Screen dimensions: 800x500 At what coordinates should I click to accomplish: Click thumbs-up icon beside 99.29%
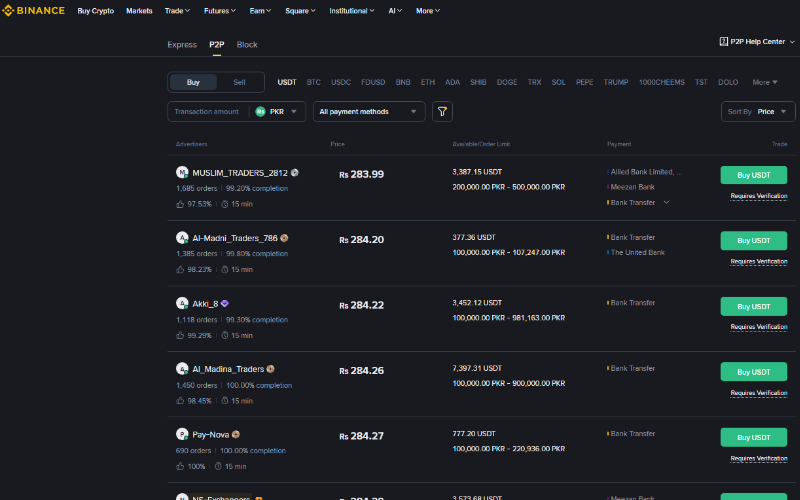[x=180, y=335]
